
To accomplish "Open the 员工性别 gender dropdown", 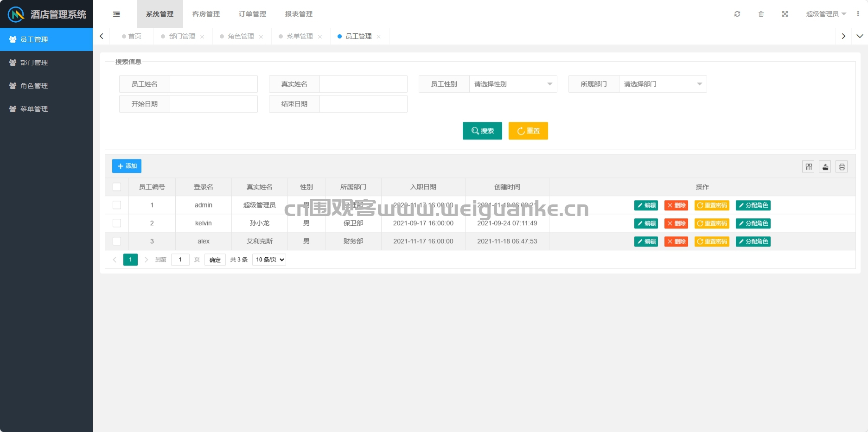I will (513, 84).
